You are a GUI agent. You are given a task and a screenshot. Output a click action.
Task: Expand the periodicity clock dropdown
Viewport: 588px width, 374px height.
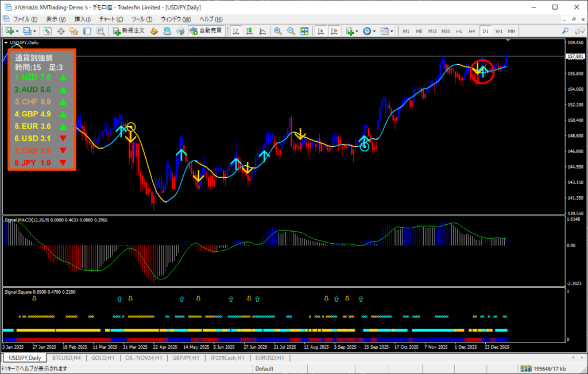374,31
